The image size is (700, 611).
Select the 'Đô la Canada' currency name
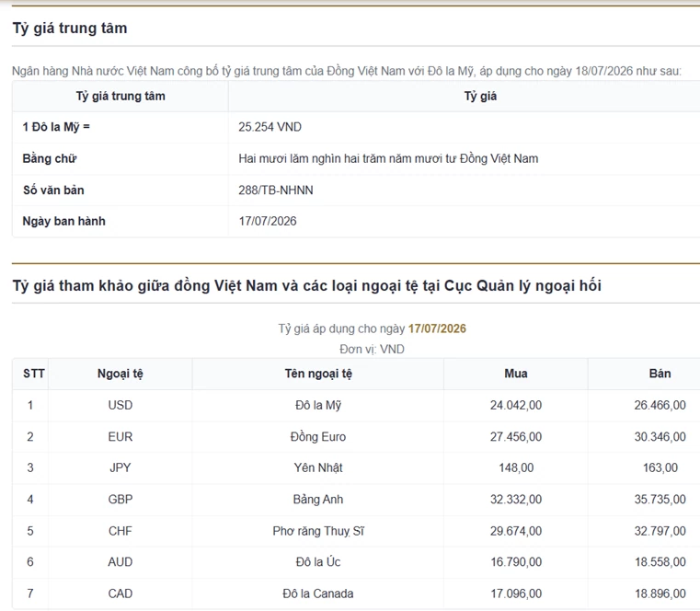coord(318,594)
